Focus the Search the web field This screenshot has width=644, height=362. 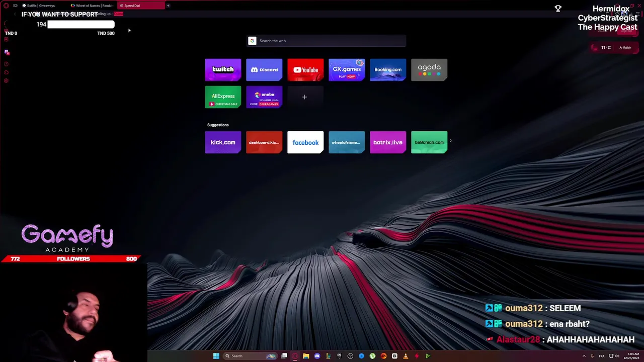coord(327,41)
